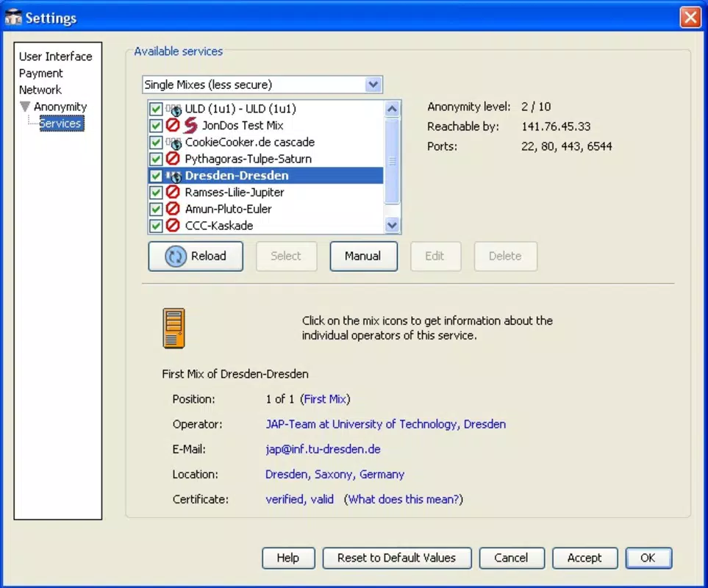Click the orange server mix icon
Screen dimensions: 708x588
coord(174,329)
